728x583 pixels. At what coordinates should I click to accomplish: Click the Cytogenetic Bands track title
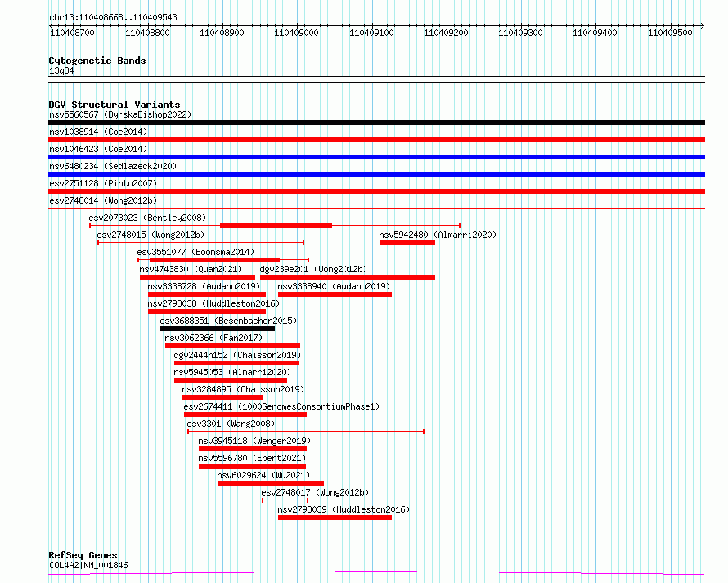tap(97, 61)
